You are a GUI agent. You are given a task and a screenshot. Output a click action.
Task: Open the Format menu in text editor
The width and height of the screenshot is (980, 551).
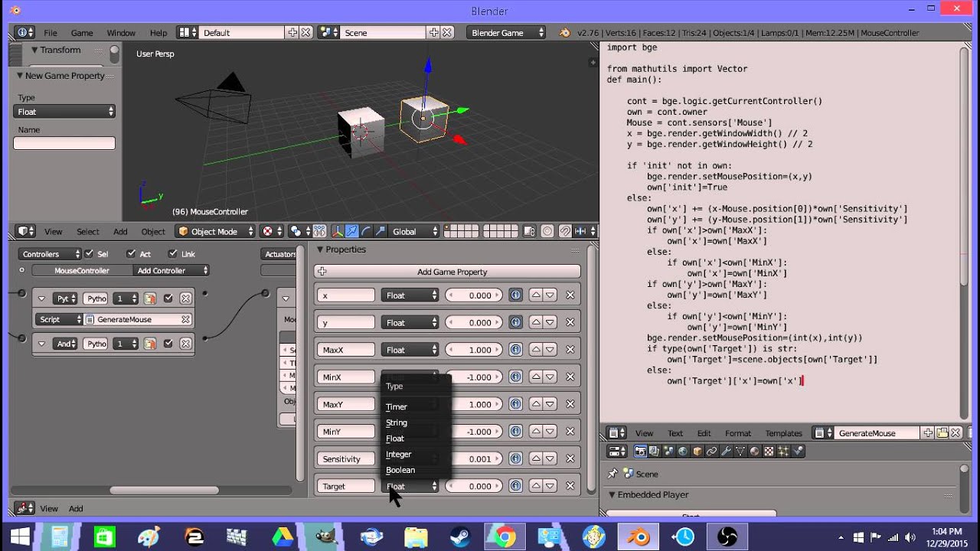click(738, 433)
